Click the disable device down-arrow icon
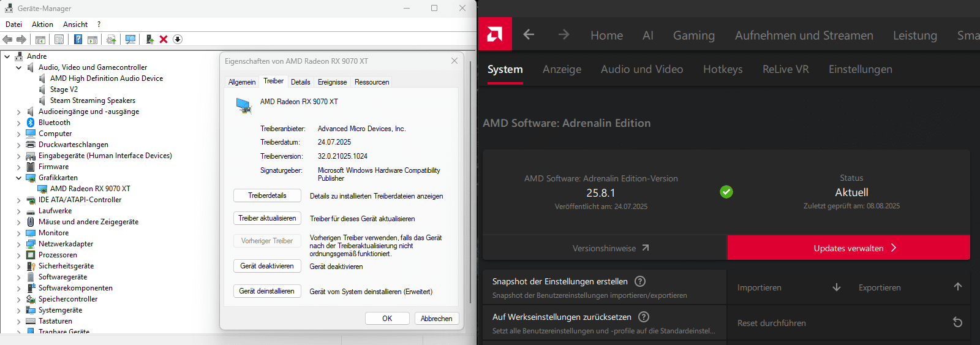 (x=178, y=39)
